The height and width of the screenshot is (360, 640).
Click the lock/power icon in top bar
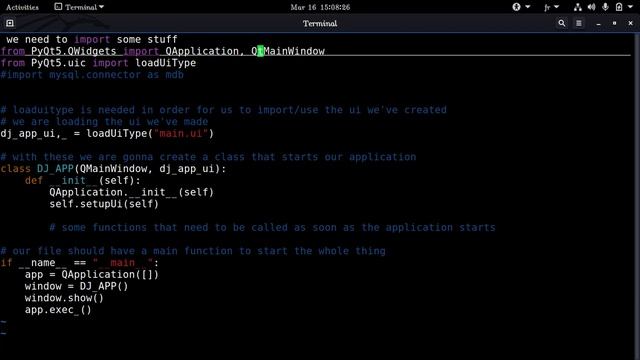point(619,7)
